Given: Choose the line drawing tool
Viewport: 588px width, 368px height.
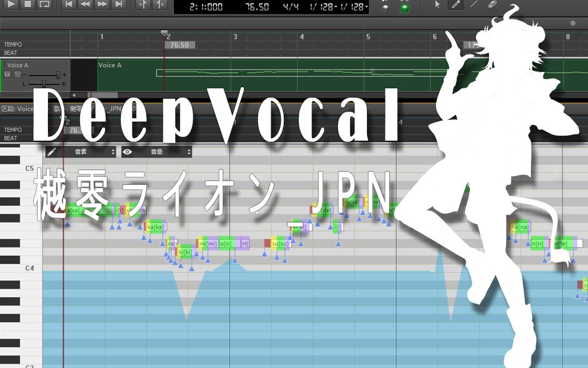Looking at the screenshot, I should (474, 4).
